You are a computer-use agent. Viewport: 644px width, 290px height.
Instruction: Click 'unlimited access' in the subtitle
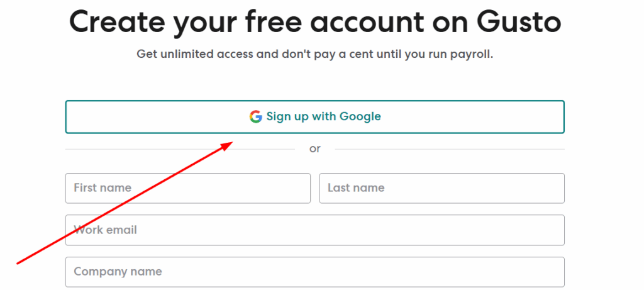[x=206, y=54]
